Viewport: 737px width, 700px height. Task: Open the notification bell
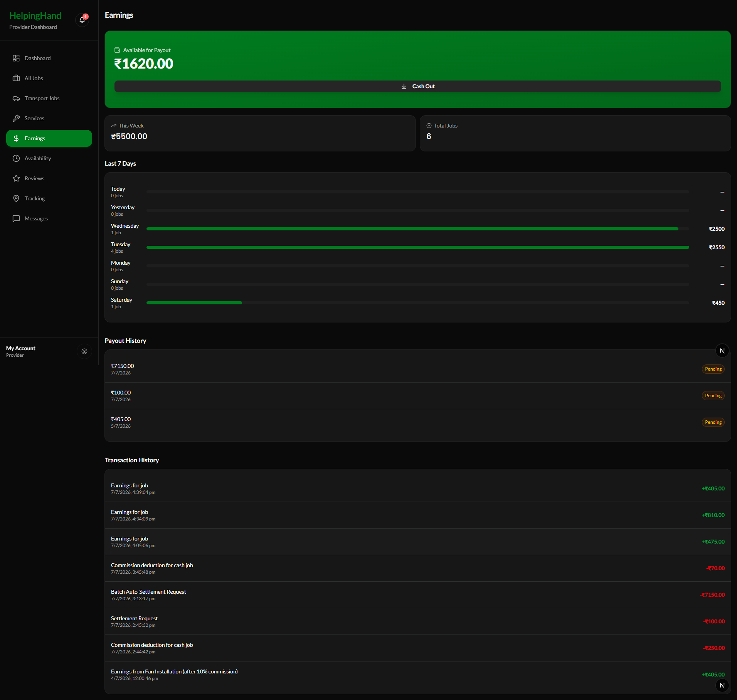(x=82, y=20)
